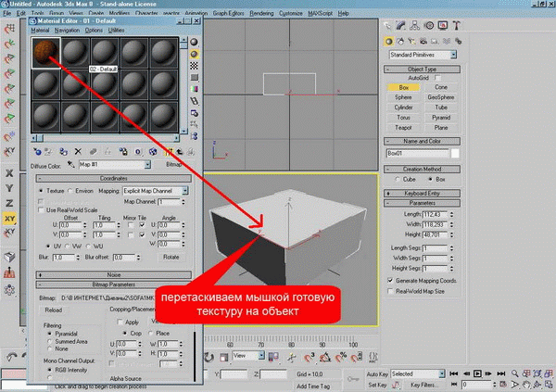Select the textured material sample slot
Screen dimensions: 556x392
[44, 54]
